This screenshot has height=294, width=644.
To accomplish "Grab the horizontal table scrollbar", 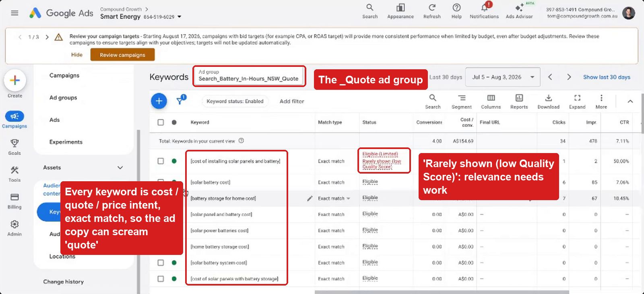I will [442, 292].
